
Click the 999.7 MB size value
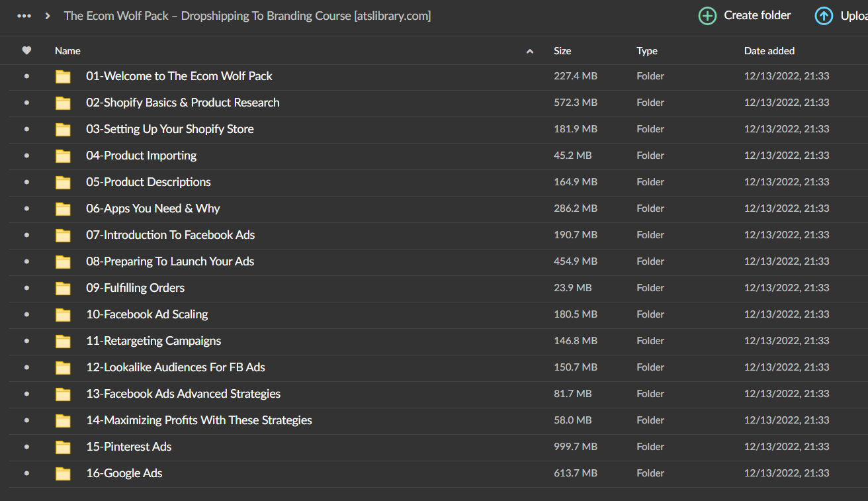tap(576, 447)
